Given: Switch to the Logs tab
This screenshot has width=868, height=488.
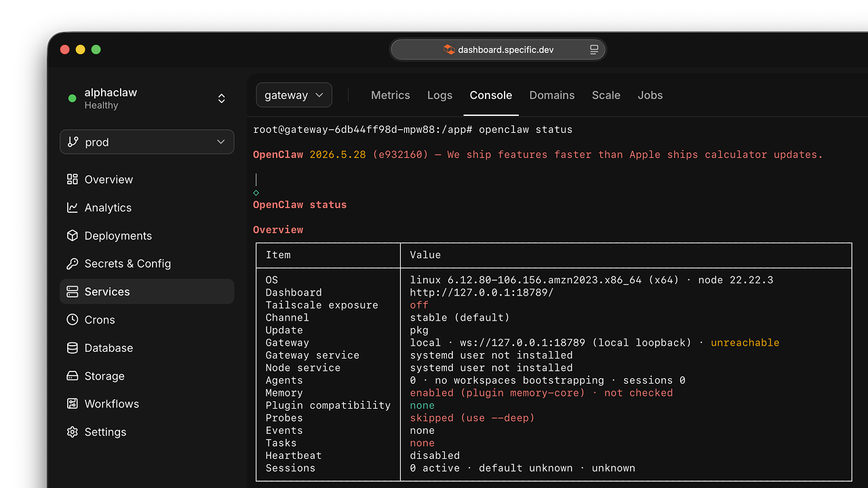Looking at the screenshot, I should pos(439,95).
